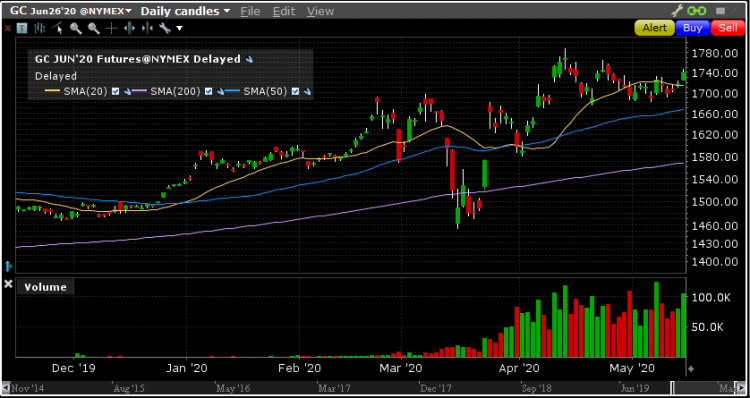This screenshot has width=750, height=398.
Task: Click the first magnifying glass zoom icon
Action: (x=76, y=28)
